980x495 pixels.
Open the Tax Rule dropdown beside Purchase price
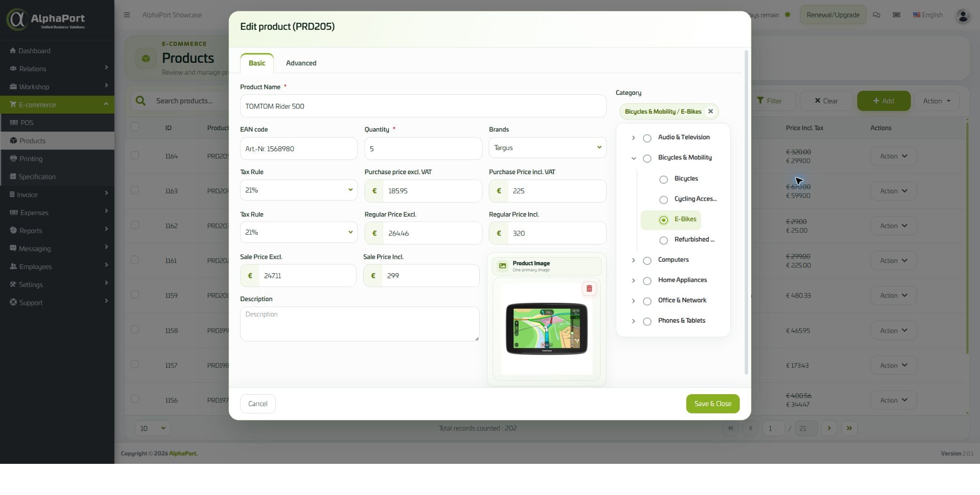299,190
